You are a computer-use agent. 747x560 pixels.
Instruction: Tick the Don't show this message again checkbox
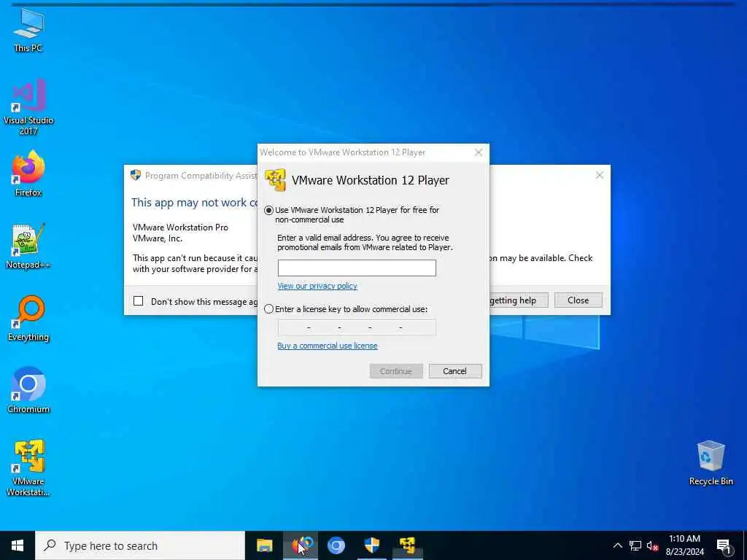[x=138, y=301]
